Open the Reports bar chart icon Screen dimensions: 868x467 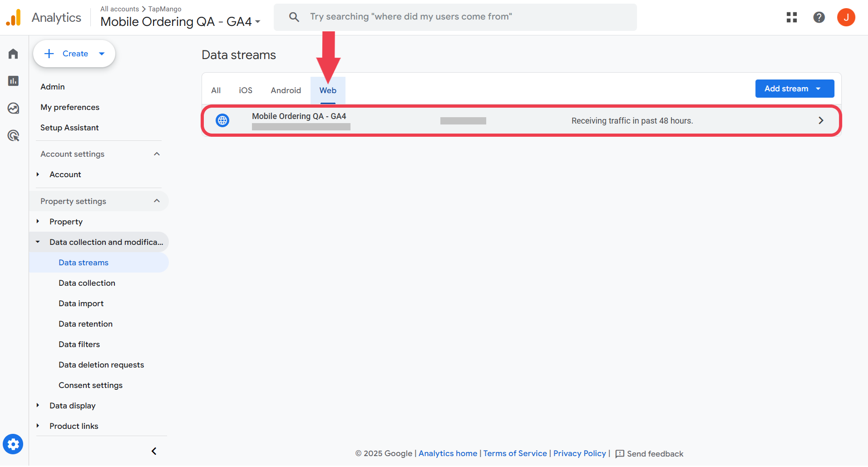13,81
